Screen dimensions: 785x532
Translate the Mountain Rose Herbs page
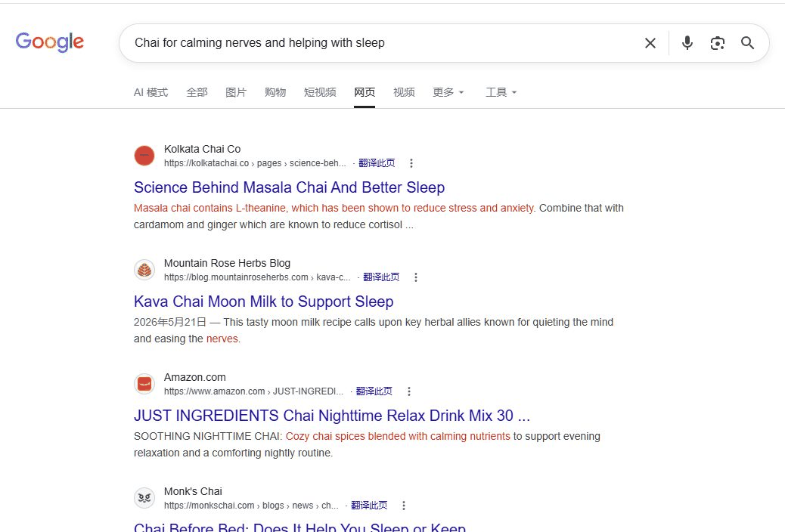(381, 277)
